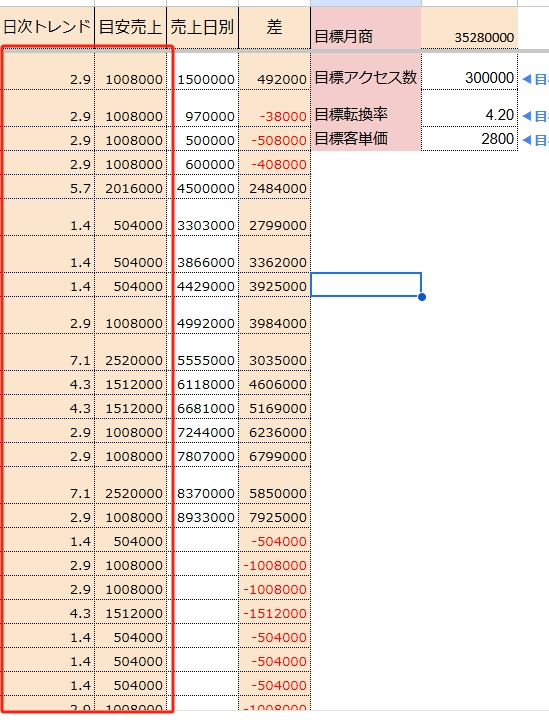Select cell with value 2800
The image size is (549, 720).
(x=469, y=139)
